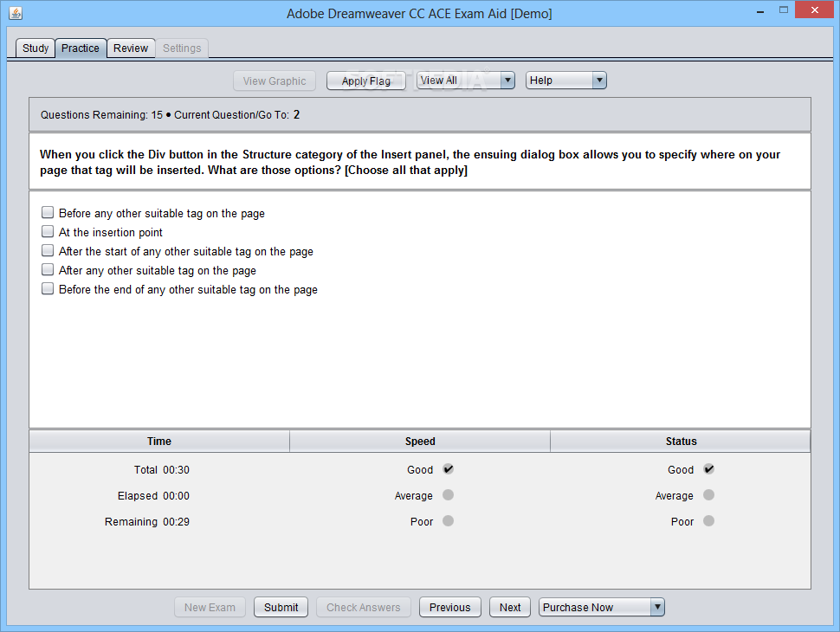Click the Check Answers button
Screen dimensions: 840x632
pos(363,608)
